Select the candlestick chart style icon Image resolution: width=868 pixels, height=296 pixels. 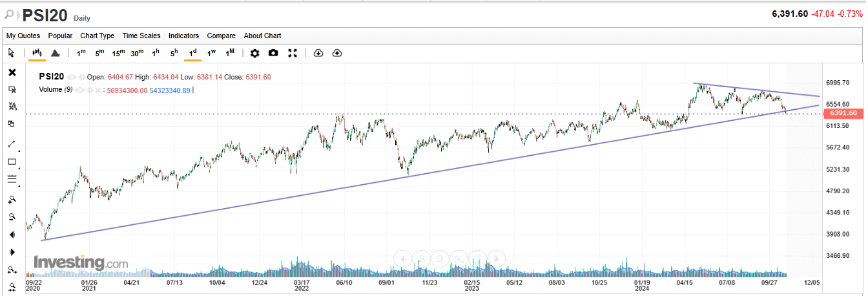(x=37, y=53)
